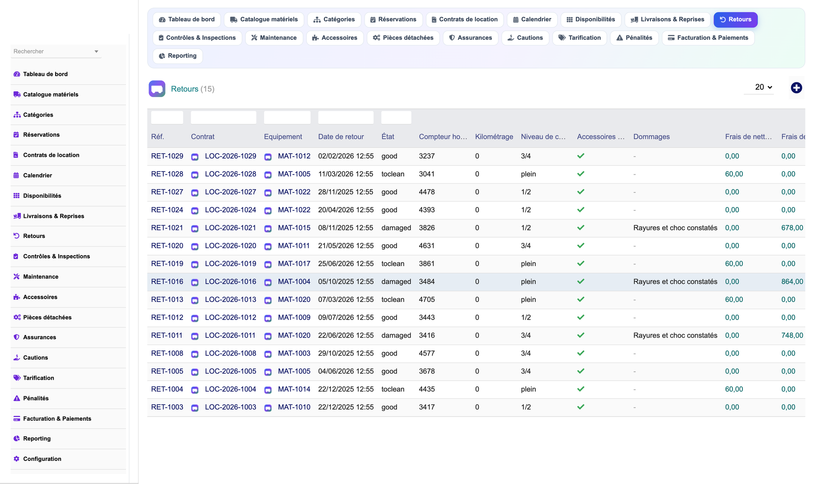This screenshot has height=504, width=814.
Task: Click the Livraisons & Reprises dolly icon in sidebar
Action: click(17, 216)
